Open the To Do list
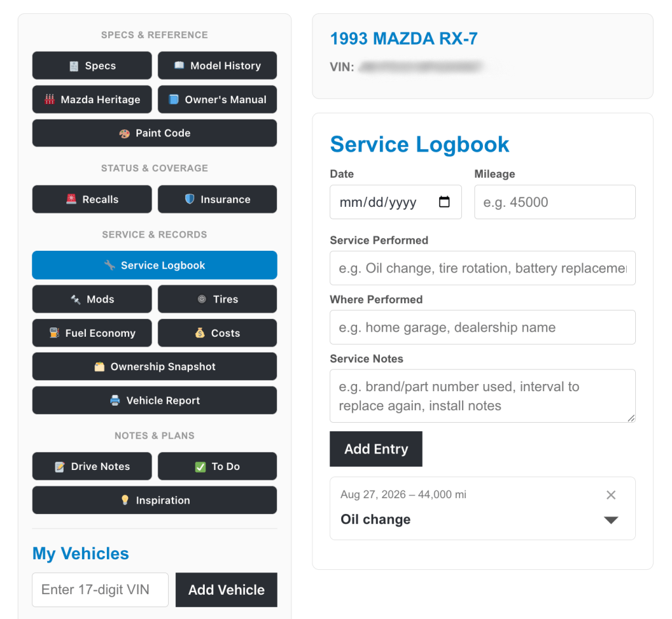Viewport: 672px width, 619px height. (x=217, y=467)
